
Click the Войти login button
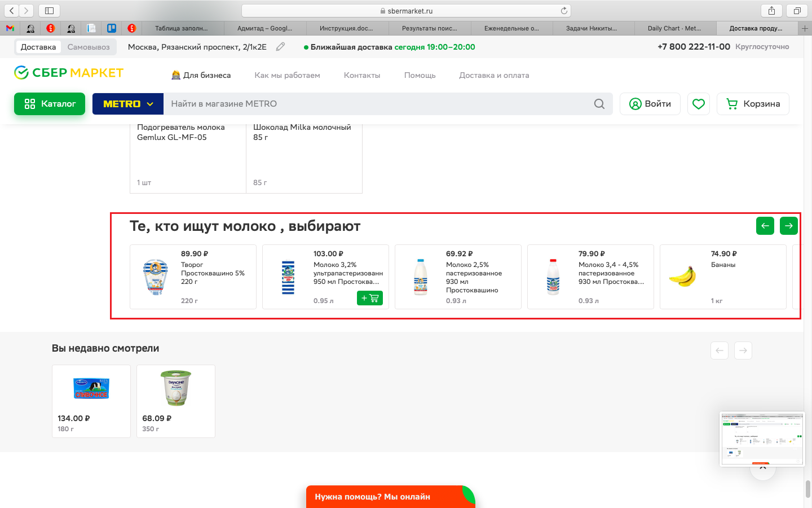(650, 104)
